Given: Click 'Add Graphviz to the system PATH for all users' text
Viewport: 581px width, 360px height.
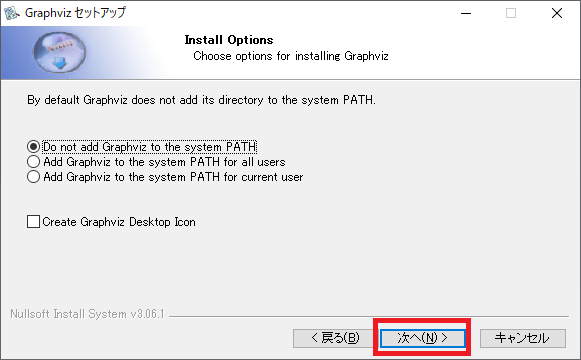Looking at the screenshot, I should [x=164, y=162].
